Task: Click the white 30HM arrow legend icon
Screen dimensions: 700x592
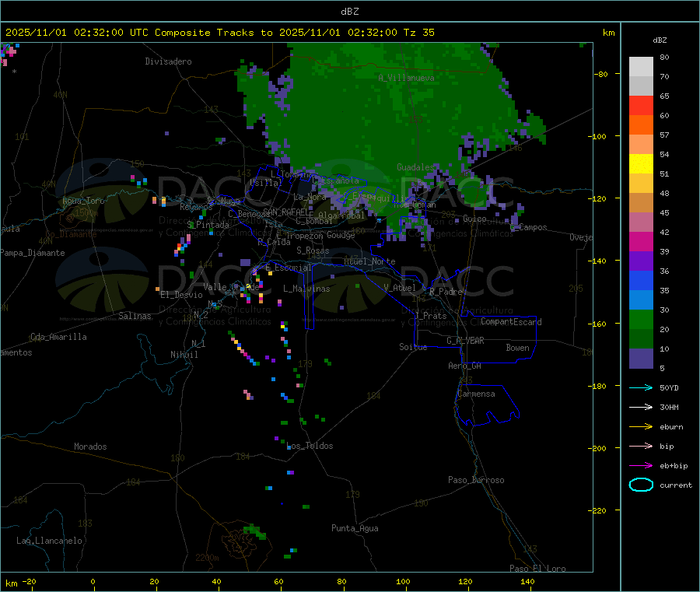Action: 641,407
